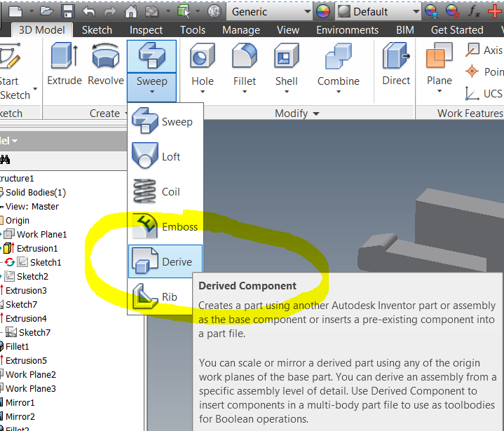Select Work Plane2 in the browser
504x431 pixels.
31,374
